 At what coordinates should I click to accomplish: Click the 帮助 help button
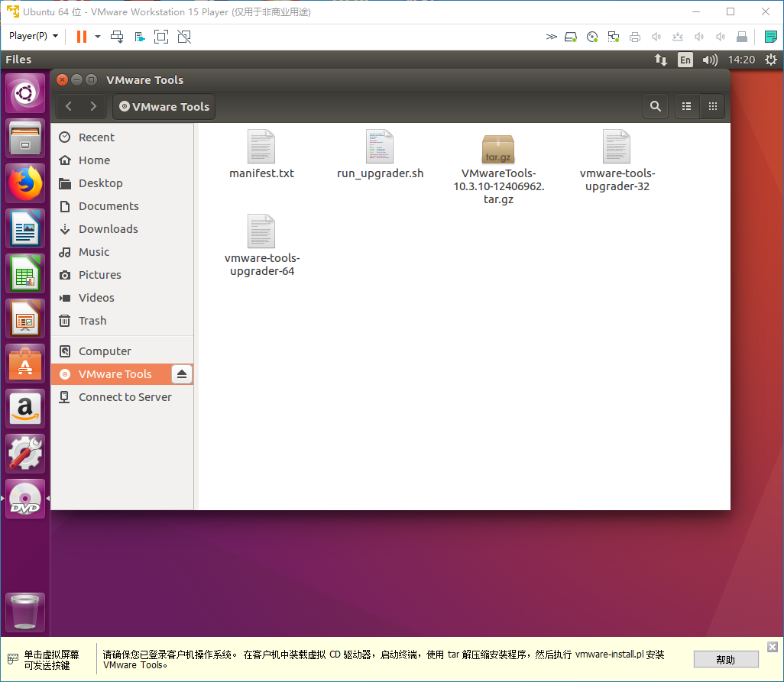[725, 660]
